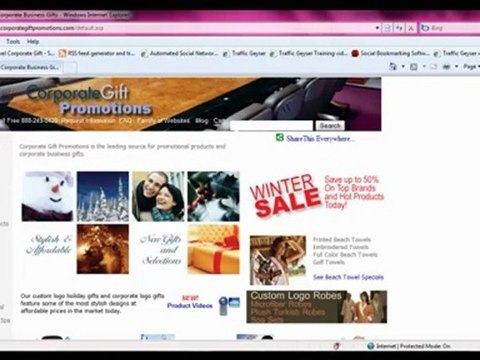Click the snowman thumbnail image
The image size is (480, 360).
[48, 196]
